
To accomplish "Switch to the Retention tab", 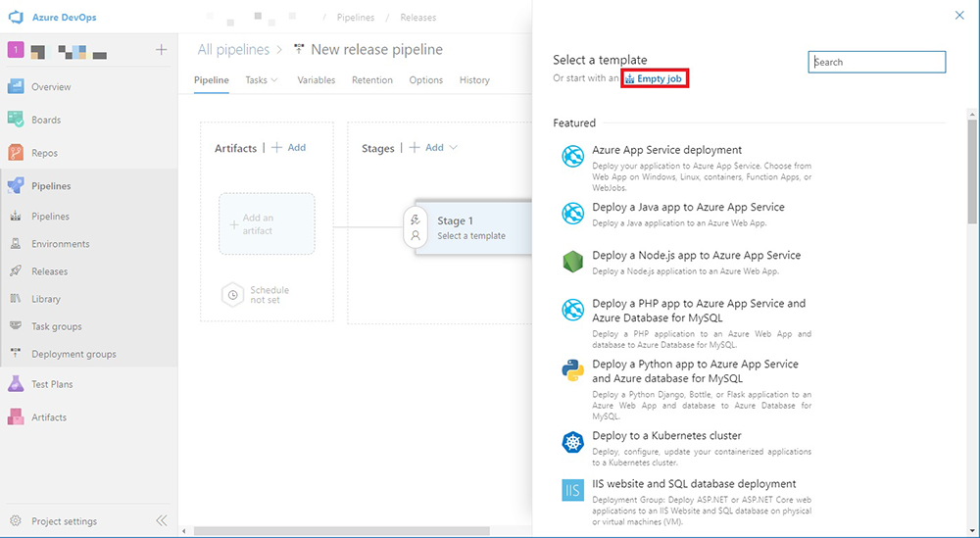I will (372, 80).
